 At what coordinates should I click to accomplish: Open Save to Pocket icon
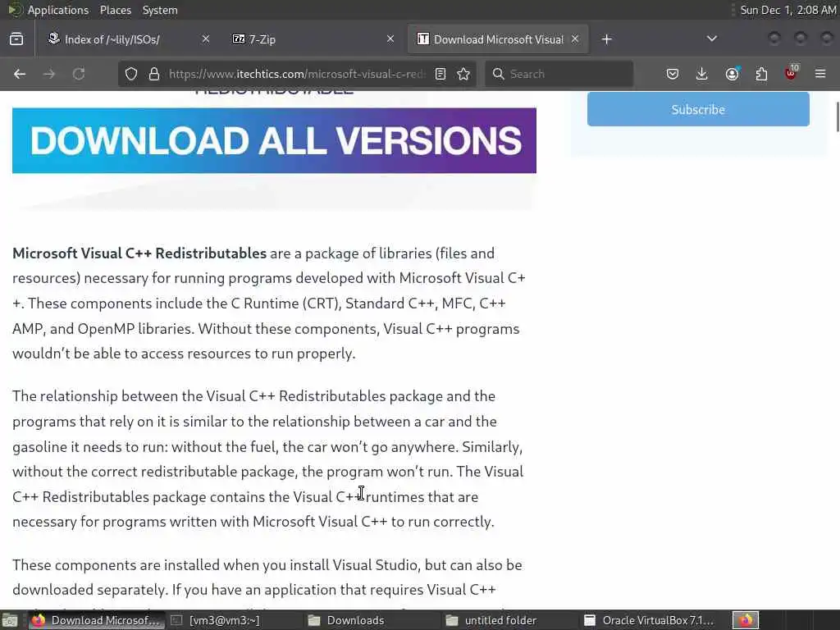click(673, 74)
